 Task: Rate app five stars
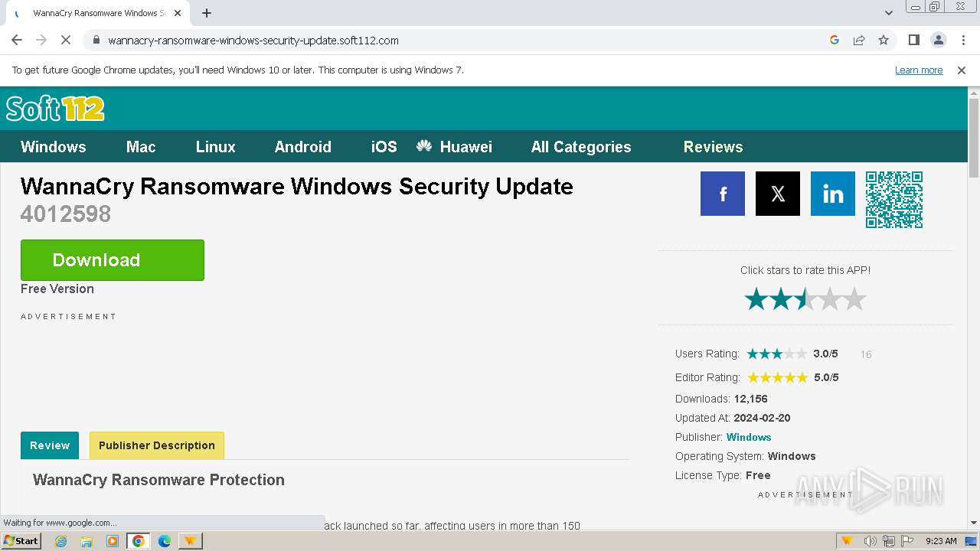tap(854, 299)
